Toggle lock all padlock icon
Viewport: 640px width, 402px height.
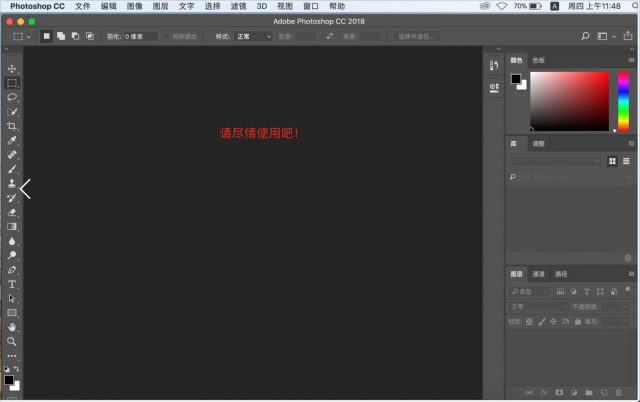click(x=578, y=322)
